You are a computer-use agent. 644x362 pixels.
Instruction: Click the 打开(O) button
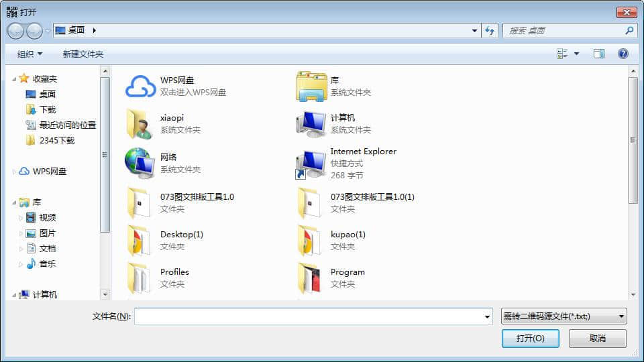tap(530, 338)
